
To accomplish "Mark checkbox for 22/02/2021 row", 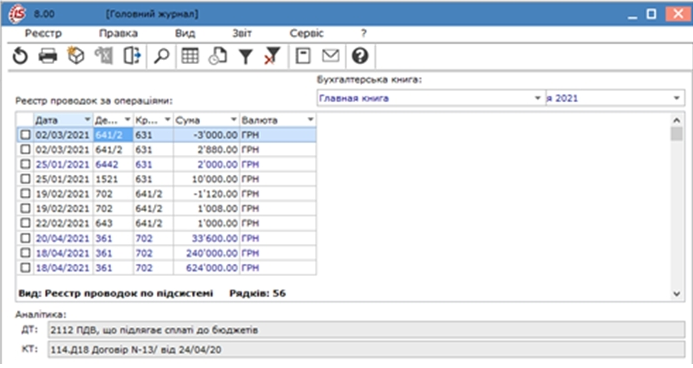I will point(25,223).
